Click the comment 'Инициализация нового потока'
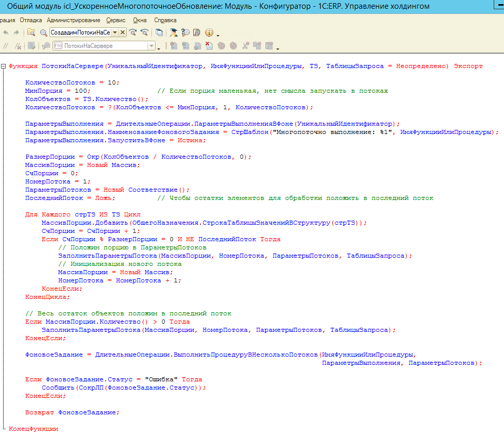504x437 pixels. (x=120, y=264)
